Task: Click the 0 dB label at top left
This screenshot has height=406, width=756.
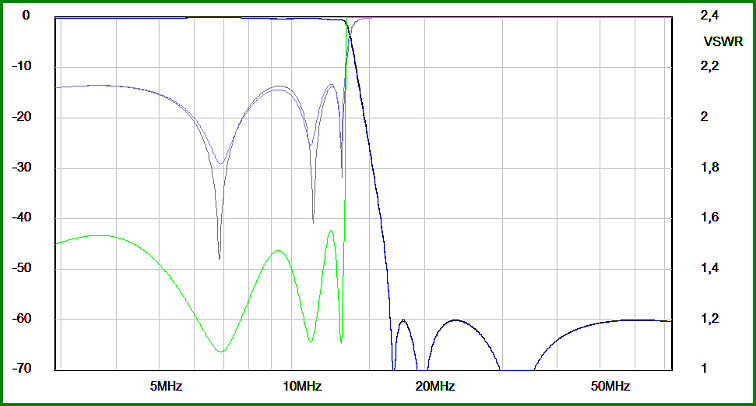Action: [26, 16]
